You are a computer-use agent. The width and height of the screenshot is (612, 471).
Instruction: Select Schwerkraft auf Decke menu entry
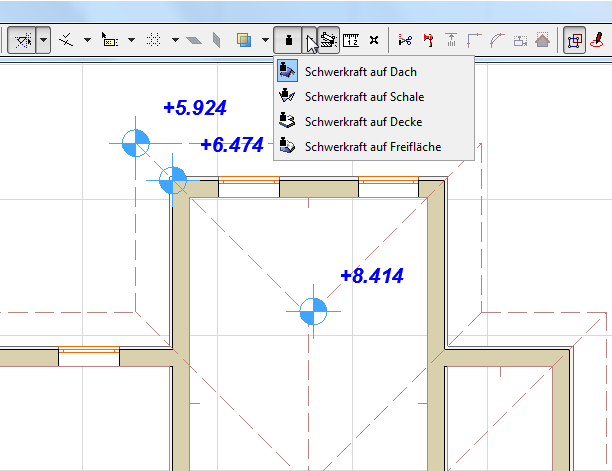[374, 121]
